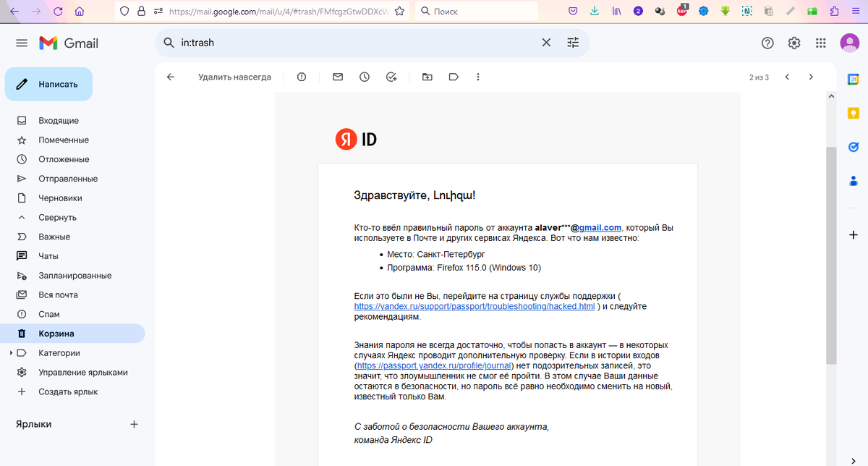Open Gmail settings gear
The image size is (868, 466).
[x=794, y=43]
